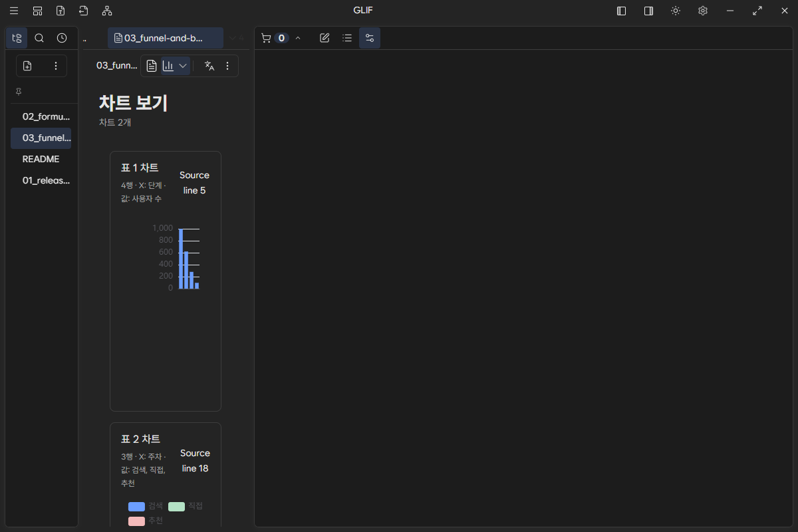Select the sliders settings icon in right panel
The image size is (798, 532).
pyautogui.click(x=370, y=38)
